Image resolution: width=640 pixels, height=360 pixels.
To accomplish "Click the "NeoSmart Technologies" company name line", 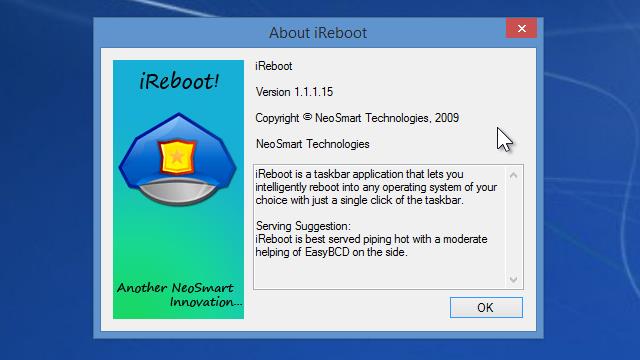I will click(x=313, y=144).
